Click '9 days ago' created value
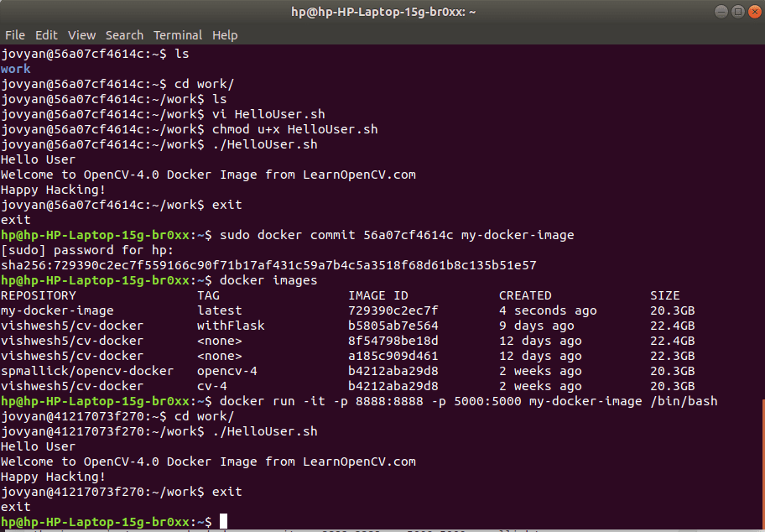This screenshot has height=532, width=765. click(x=537, y=326)
